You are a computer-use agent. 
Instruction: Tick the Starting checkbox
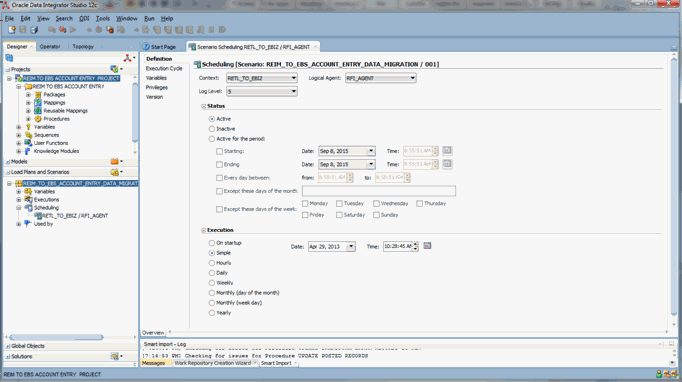219,151
